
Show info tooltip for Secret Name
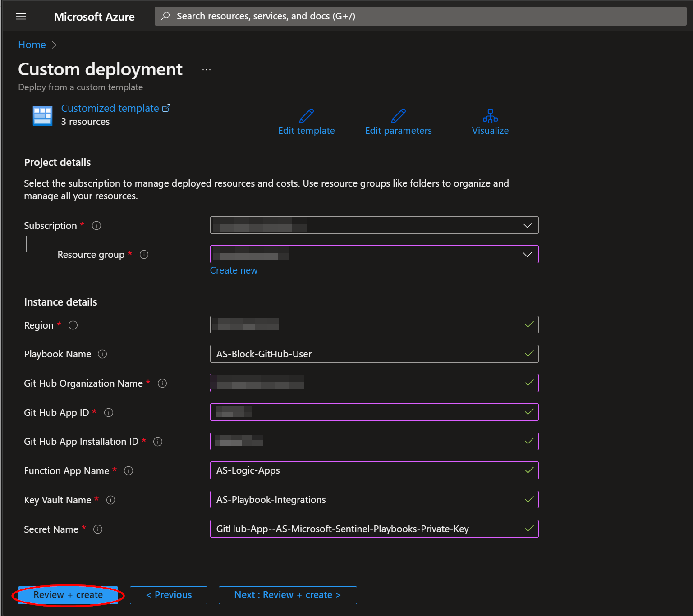tap(98, 529)
